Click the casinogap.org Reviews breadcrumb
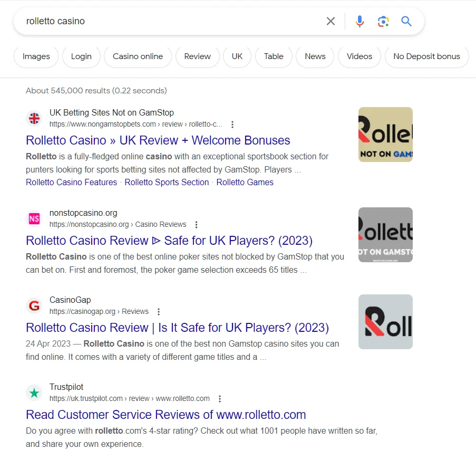Viewport: 476px width, 459px height. point(99,312)
